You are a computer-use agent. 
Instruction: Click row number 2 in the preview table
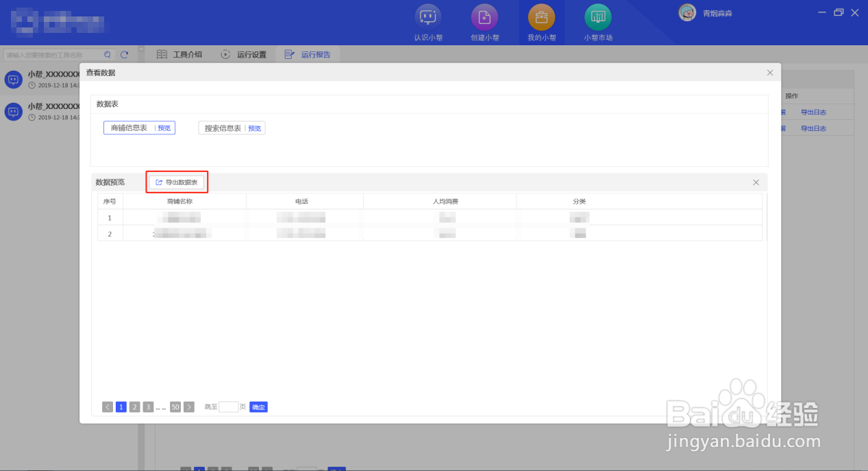pos(110,234)
